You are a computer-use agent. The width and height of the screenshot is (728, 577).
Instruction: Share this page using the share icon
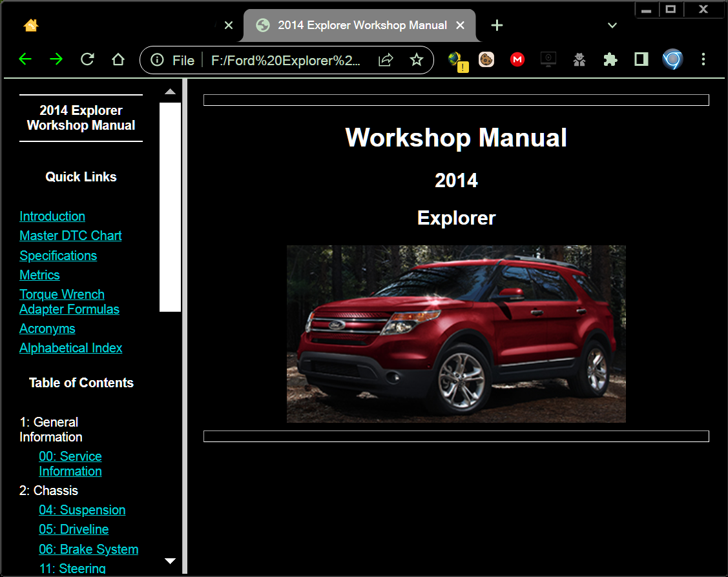[386, 60]
